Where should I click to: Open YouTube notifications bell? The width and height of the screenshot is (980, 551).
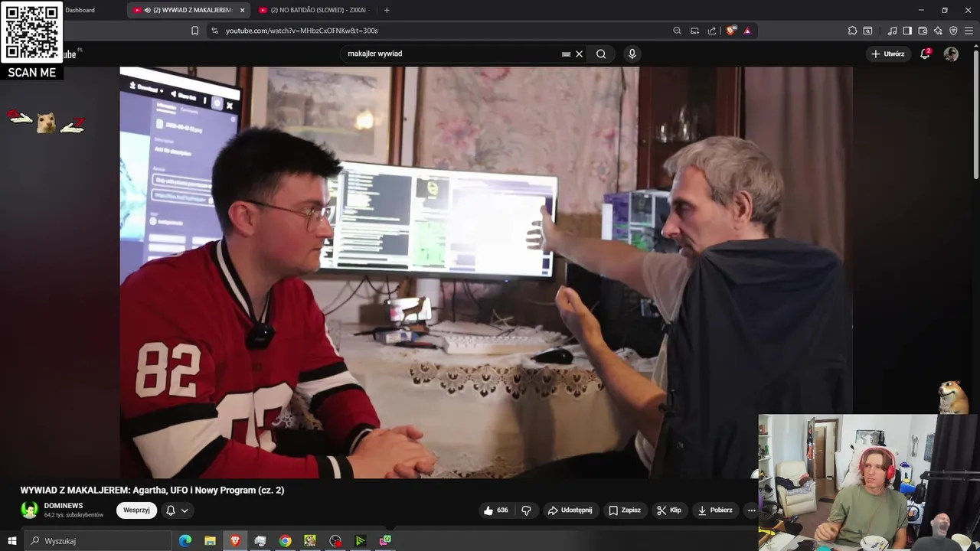click(x=925, y=54)
